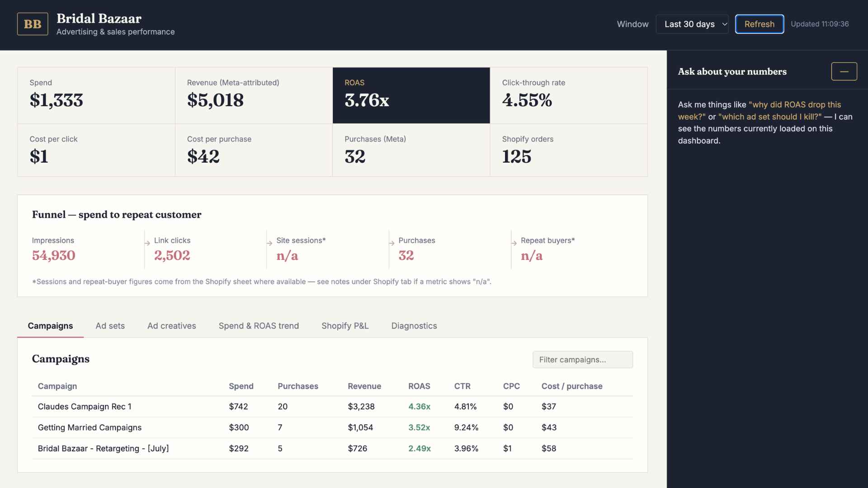Viewport: 868px width, 488px height.
Task: Click the Cost per purchase $42 card
Action: pos(254,150)
